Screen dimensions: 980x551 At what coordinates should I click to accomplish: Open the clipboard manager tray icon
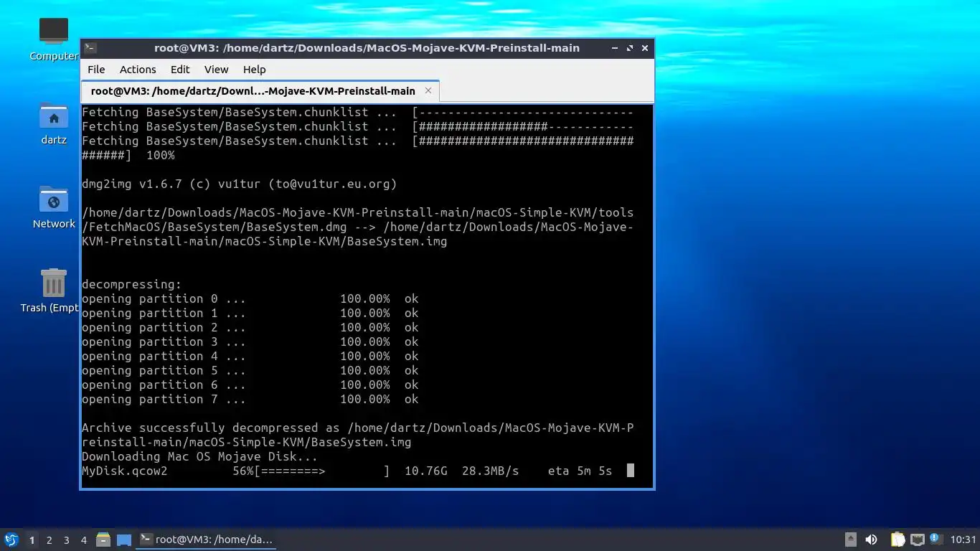pos(897,540)
